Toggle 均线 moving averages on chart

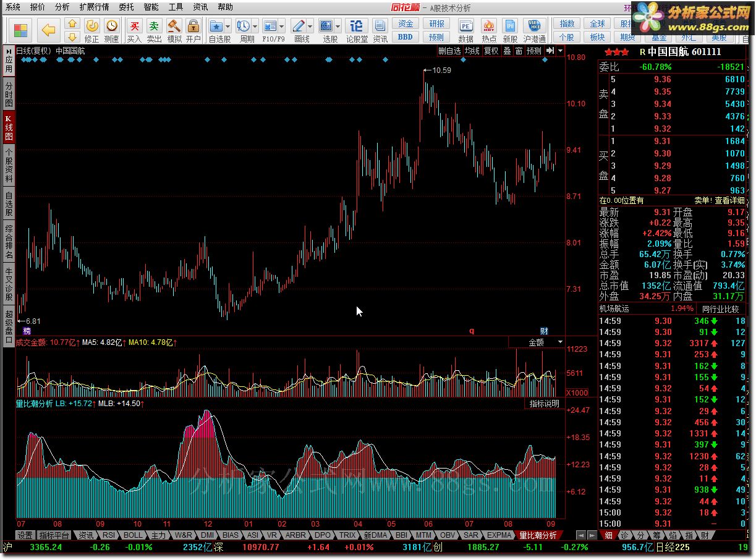(472, 51)
